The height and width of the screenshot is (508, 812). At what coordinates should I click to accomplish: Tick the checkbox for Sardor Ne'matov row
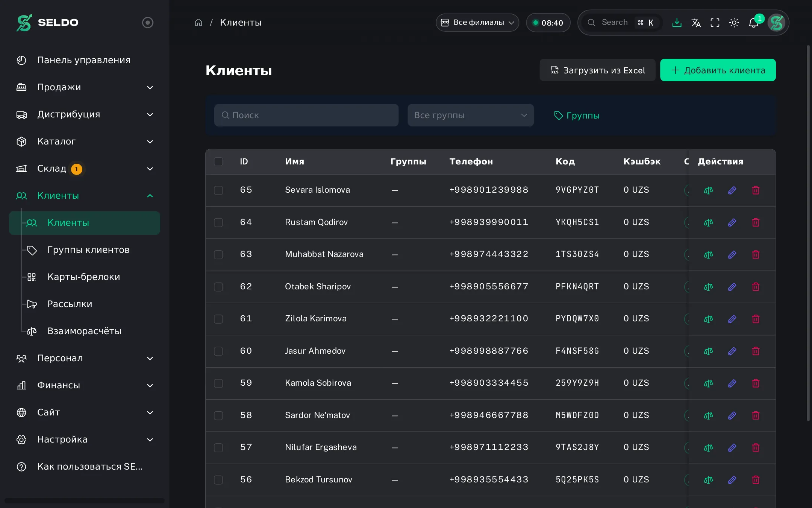(218, 415)
